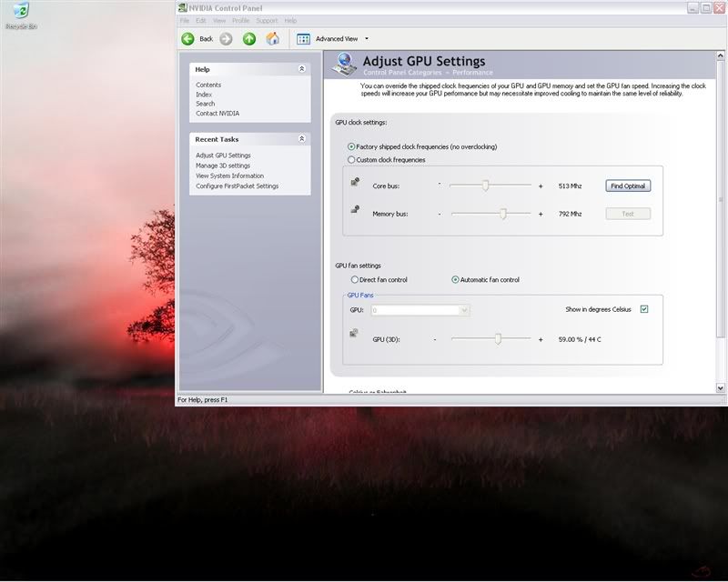
Task: Select Factory shipped clock frequencies option
Action: coord(352,146)
